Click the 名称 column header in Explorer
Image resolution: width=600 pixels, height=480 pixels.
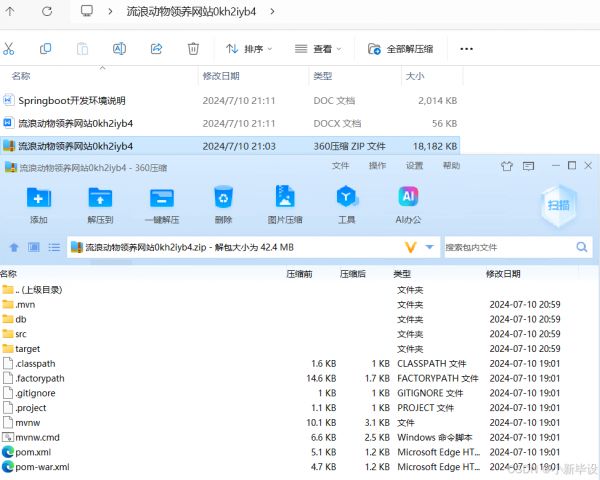21,76
